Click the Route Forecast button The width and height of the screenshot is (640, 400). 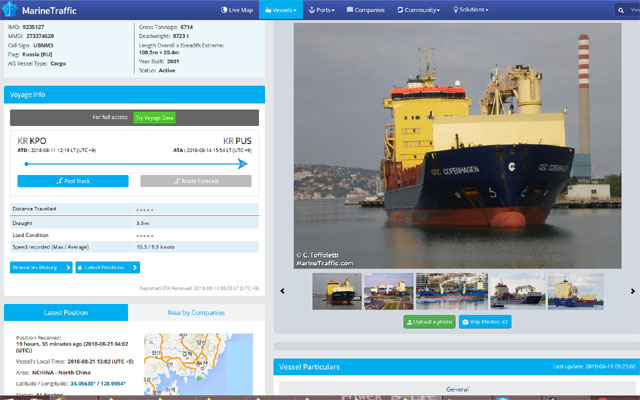(x=195, y=181)
